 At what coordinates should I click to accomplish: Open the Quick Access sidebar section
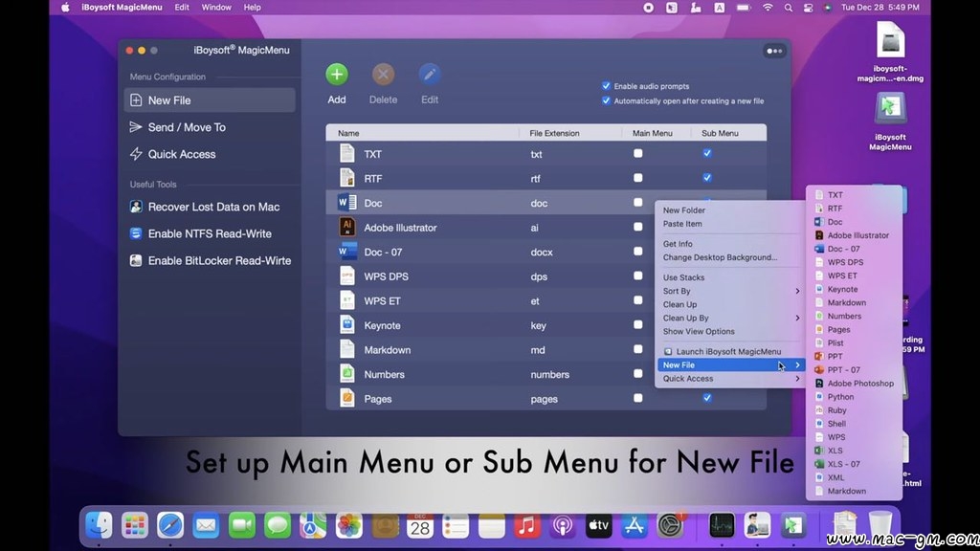[181, 154]
